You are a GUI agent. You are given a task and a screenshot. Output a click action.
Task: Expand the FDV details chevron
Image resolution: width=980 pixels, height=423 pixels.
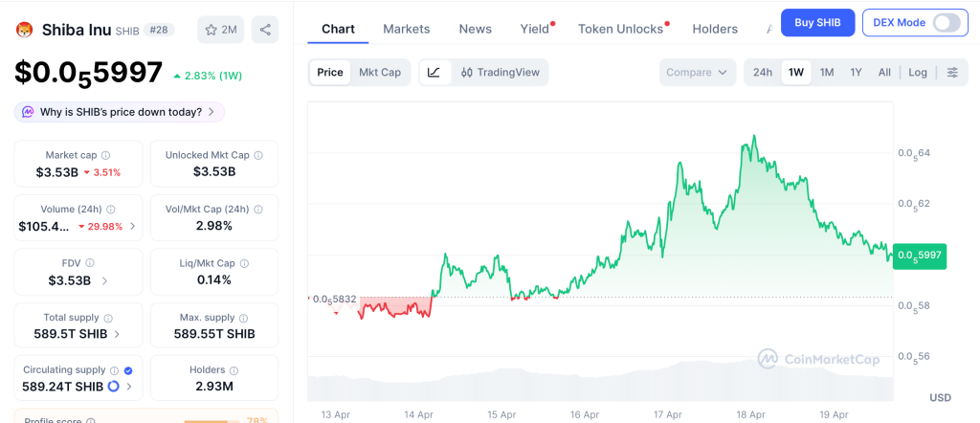[x=103, y=280]
